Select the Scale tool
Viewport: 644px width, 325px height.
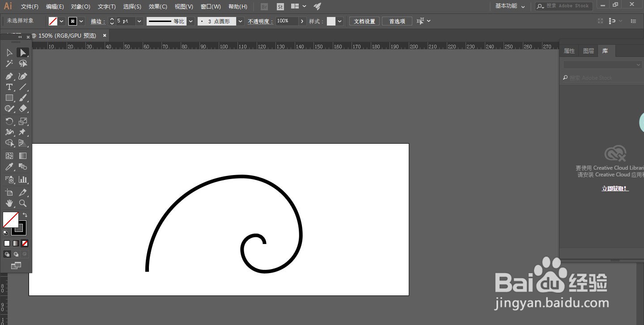(23, 121)
